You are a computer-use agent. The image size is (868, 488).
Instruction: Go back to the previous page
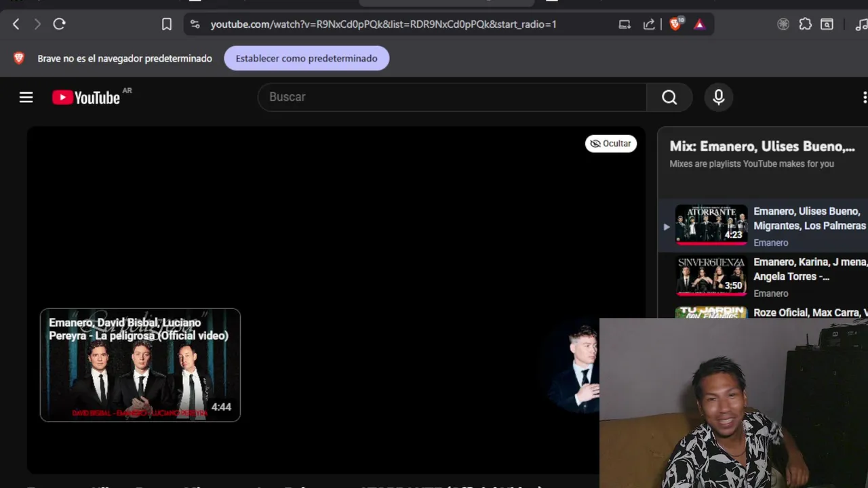16,24
